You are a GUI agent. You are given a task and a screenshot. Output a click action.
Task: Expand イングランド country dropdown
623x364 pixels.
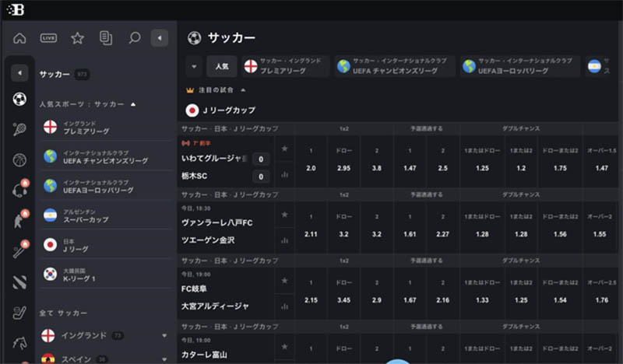[x=164, y=336]
